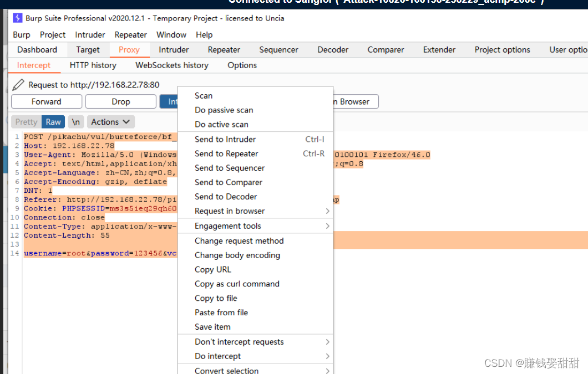Image resolution: width=588 pixels, height=374 pixels.
Task: Open the Project options tab
Action: (502, 50)
